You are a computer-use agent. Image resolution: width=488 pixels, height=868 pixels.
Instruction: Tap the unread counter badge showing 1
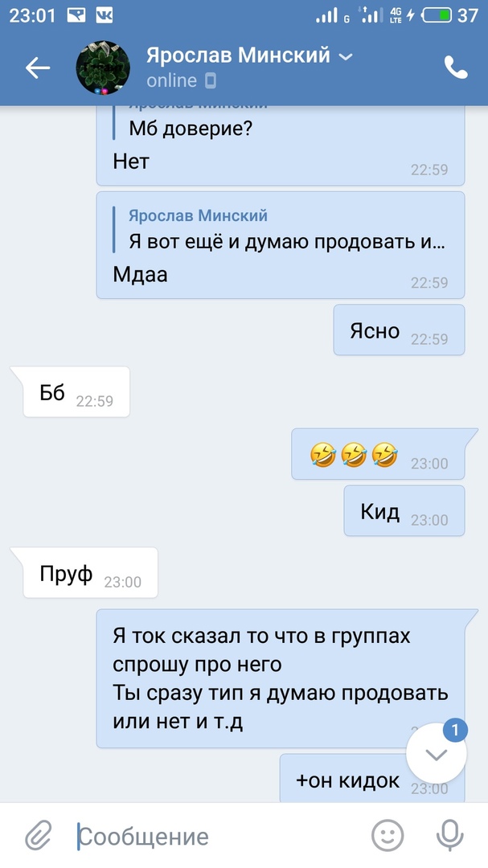[455, 730]
